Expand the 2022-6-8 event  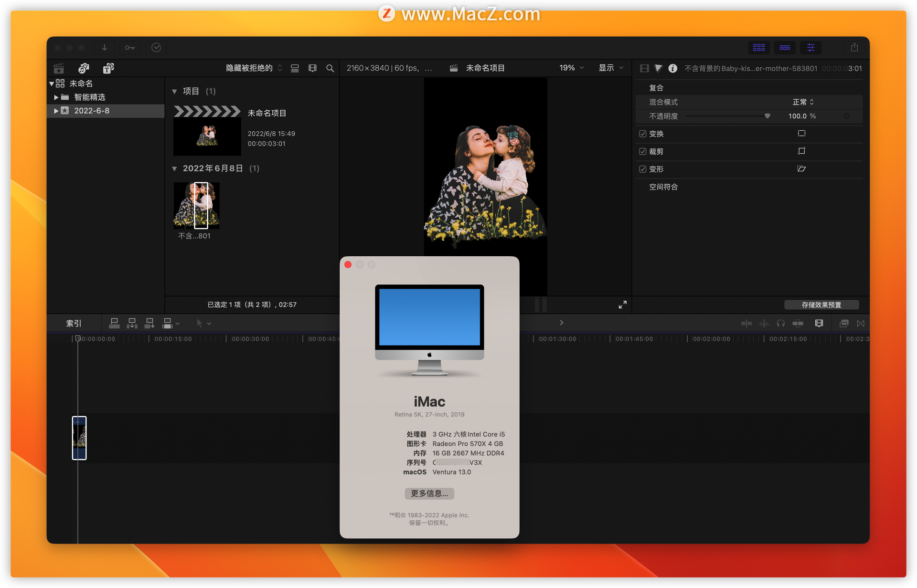pos(56,111)
